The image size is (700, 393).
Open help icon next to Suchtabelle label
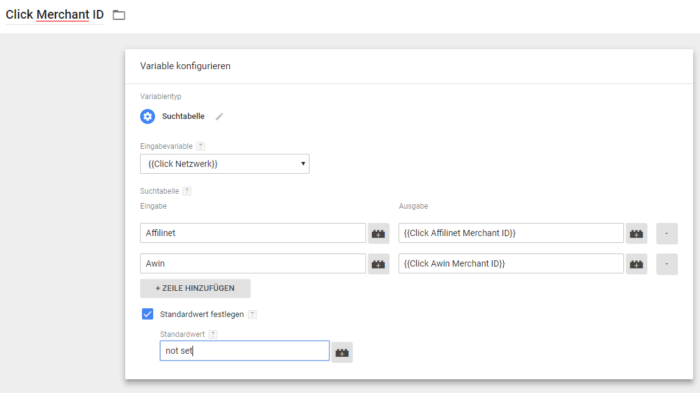(187, 191)
